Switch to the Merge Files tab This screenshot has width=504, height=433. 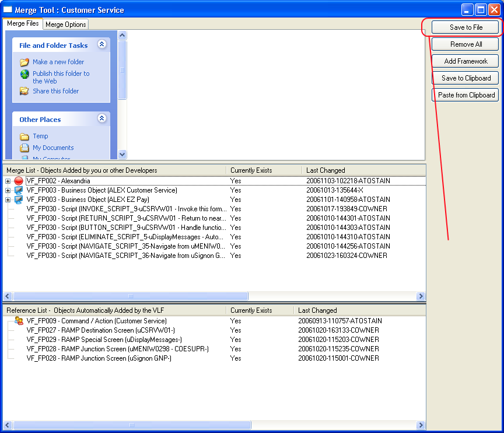(23, 23)
